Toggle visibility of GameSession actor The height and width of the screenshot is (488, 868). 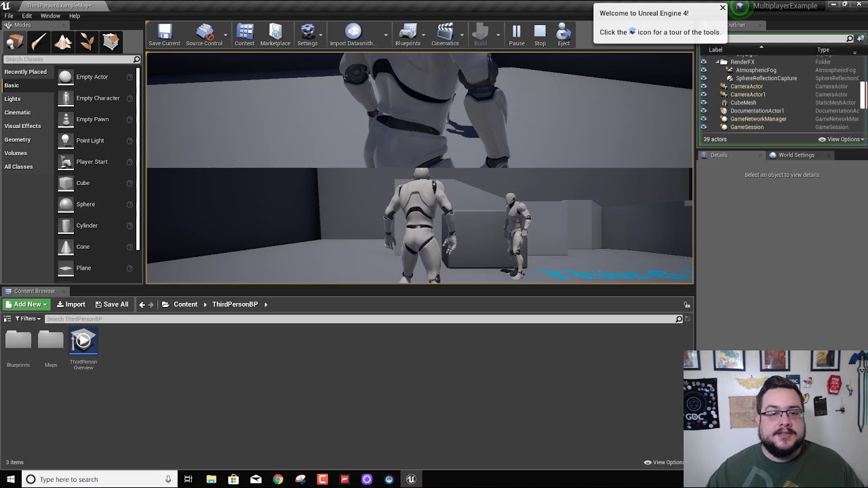(703, 127)
